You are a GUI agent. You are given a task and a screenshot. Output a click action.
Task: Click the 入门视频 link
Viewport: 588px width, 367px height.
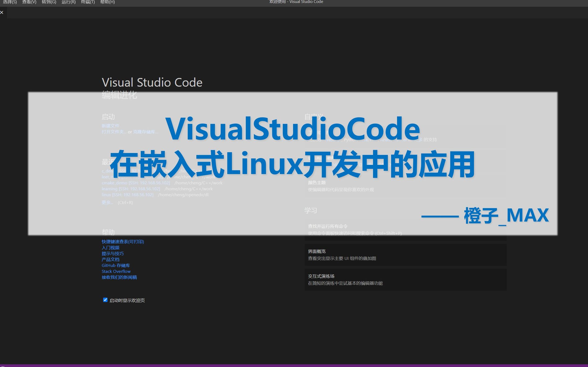(110, 247)
